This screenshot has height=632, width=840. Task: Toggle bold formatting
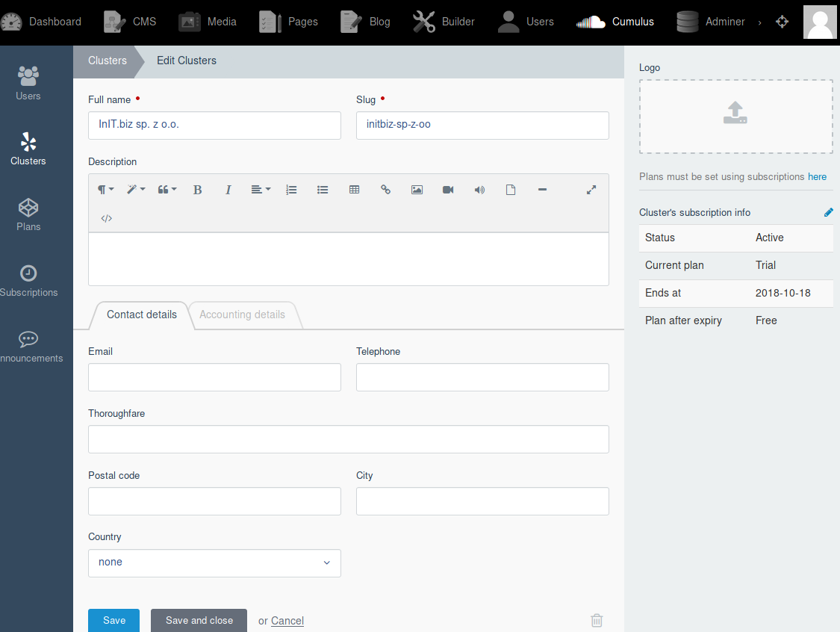[197, 190]
